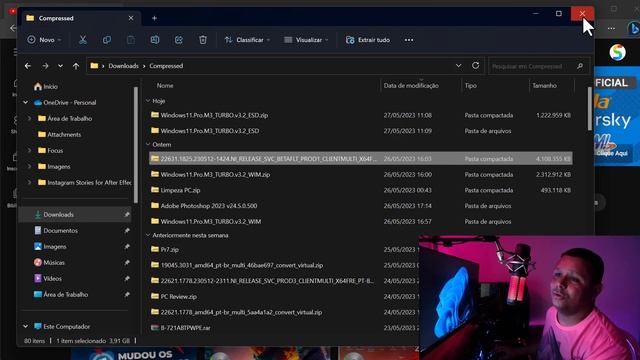640x360 pixels.
Task: Select Início in navigation pane
Action: [x=46, y=87]
